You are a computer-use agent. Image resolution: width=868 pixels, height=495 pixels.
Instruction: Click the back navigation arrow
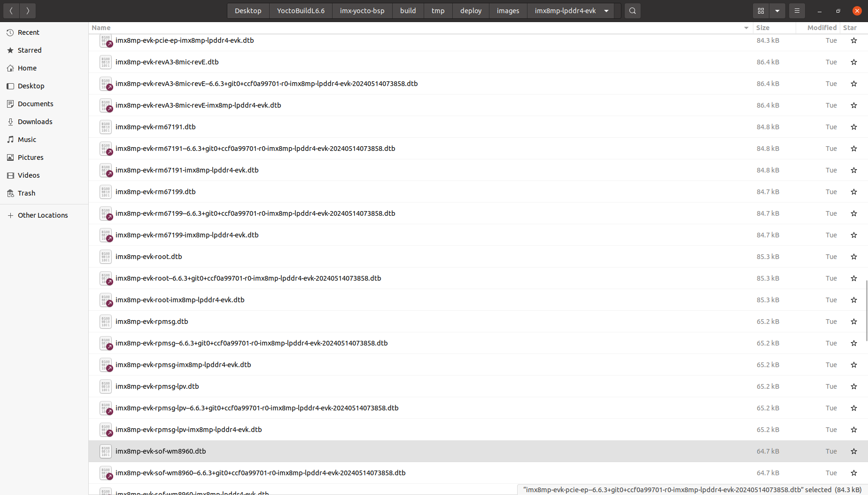coord(11,10)
